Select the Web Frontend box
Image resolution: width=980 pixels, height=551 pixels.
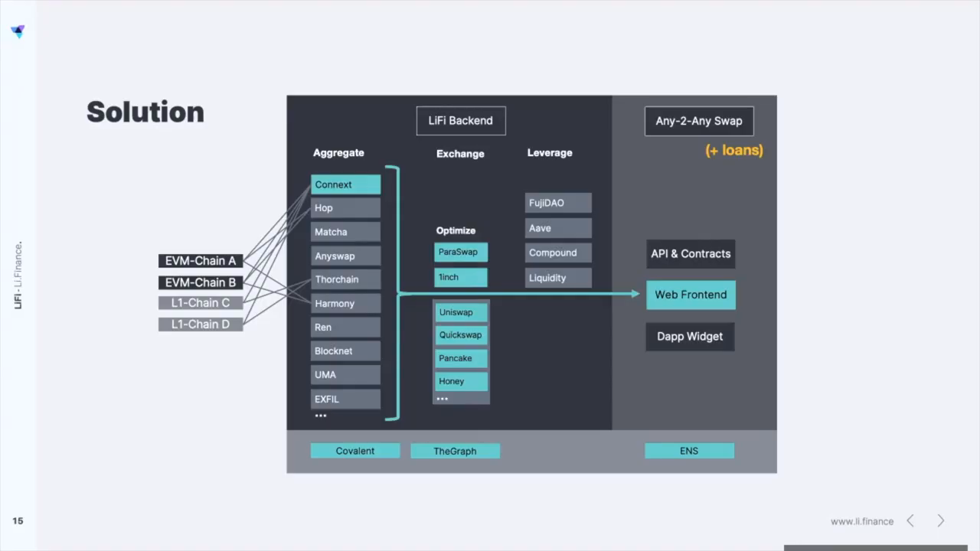691,295
